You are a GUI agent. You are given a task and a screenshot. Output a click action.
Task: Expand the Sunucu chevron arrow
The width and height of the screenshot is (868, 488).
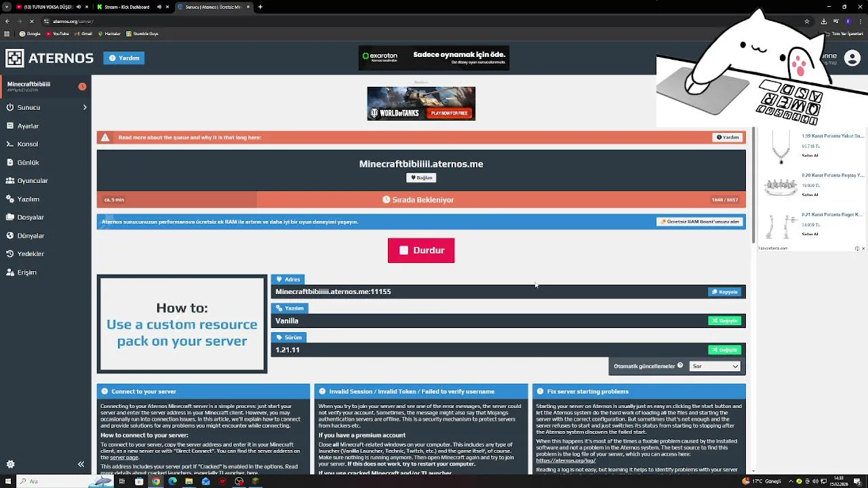tap(85, 107)
